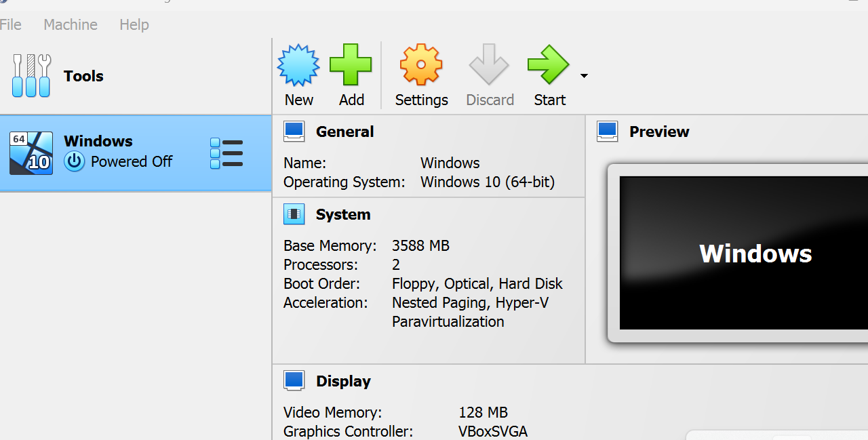Select the Windows VM name text
The height and width of the screenshot is (440, 868).
coord(98,141)
